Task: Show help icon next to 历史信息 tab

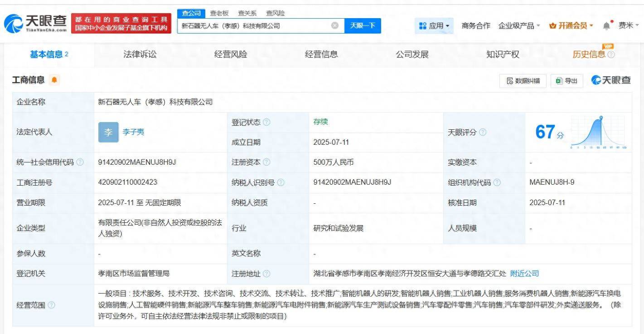Action: pos(611,54)
